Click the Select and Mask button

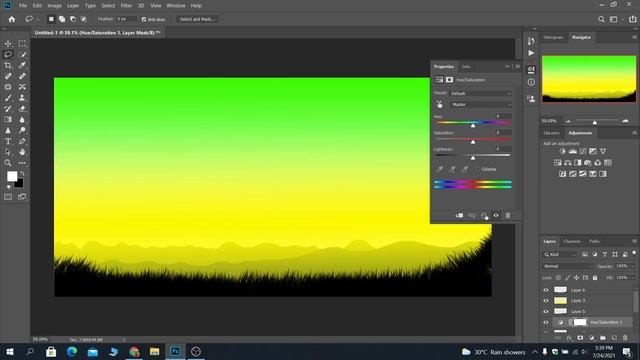click(197, 19)
